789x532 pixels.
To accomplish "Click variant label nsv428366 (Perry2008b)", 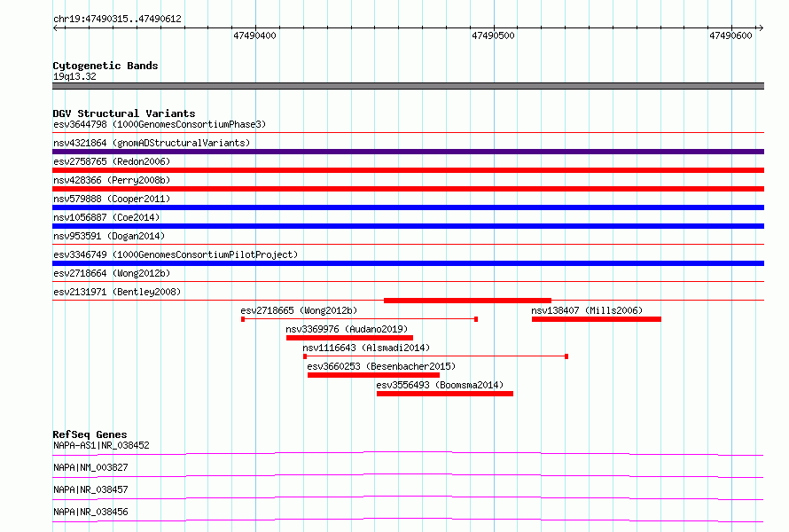I will 112,180.
